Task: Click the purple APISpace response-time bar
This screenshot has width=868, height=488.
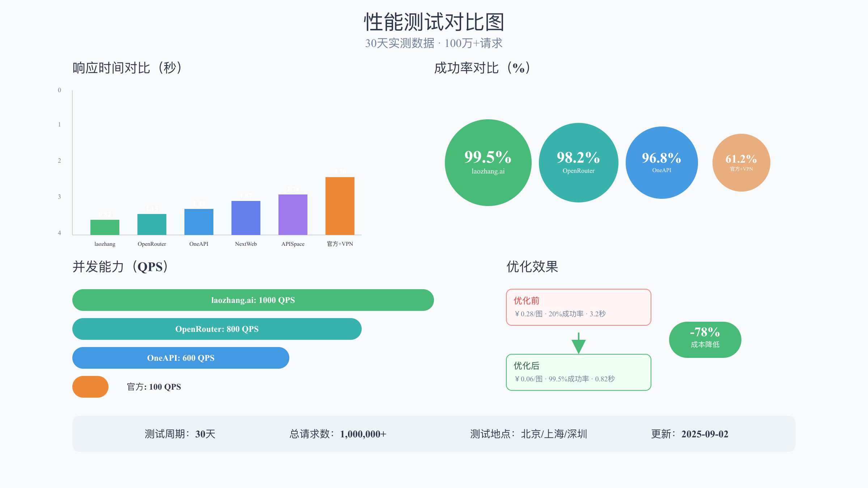Action: pos(293,215)
